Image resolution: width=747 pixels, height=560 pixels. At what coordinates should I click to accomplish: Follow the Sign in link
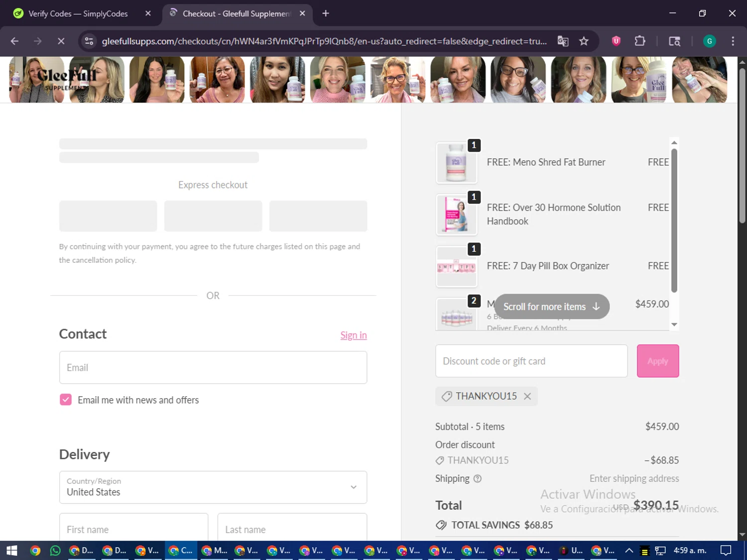coord(354,336)
